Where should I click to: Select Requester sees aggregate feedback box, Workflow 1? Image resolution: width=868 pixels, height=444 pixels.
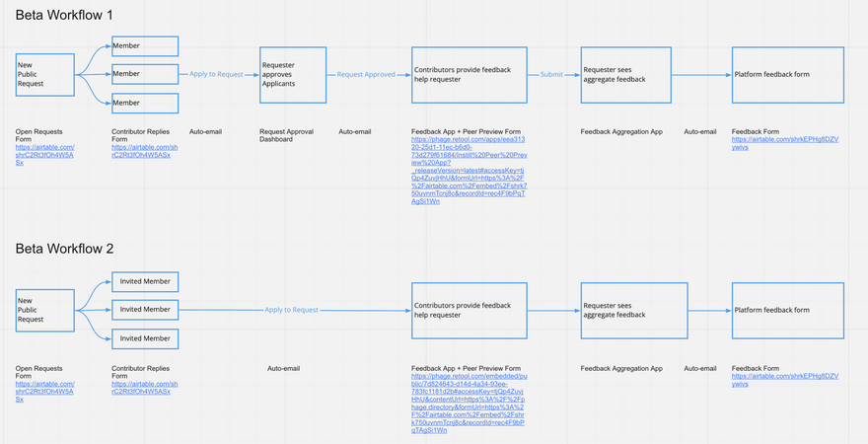pyautogui.click(x=625, y=75)
